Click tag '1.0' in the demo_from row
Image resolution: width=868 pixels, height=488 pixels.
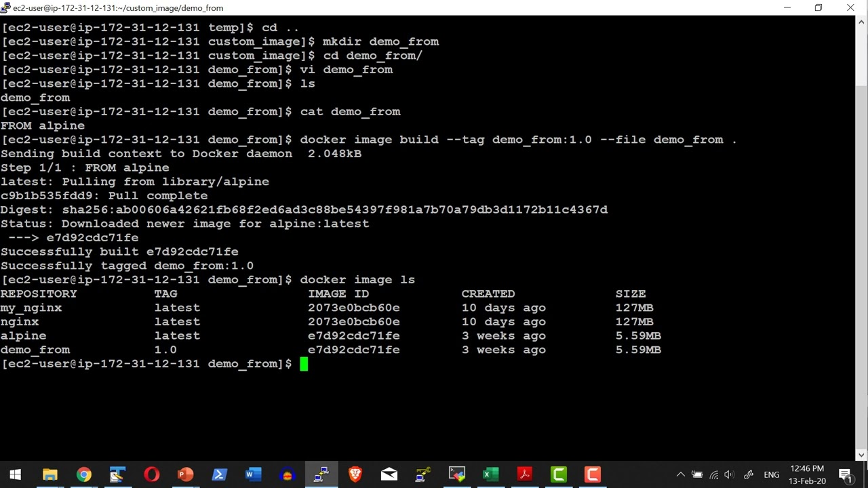165,350
